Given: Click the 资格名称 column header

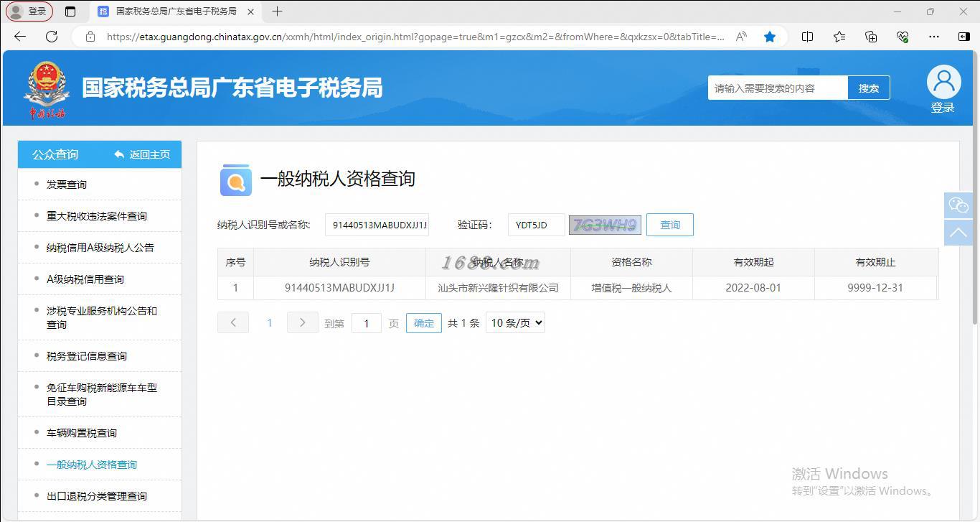Looking at the screenshot, I should (631, 262).
